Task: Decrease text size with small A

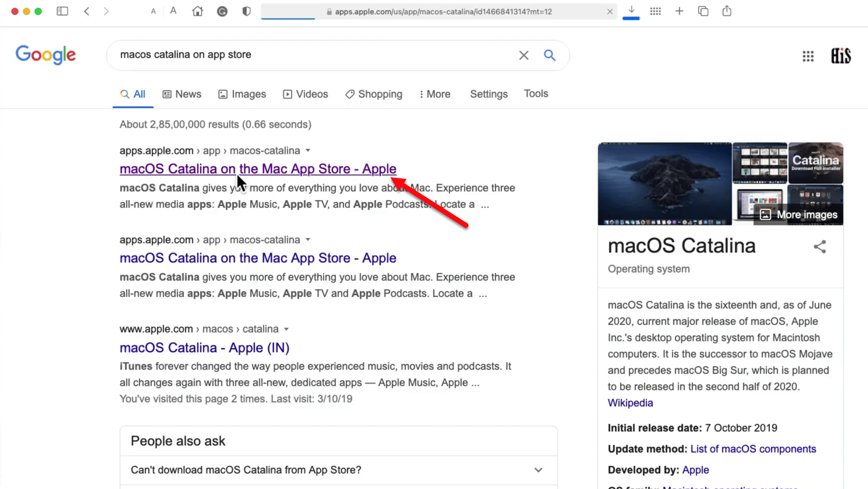Action: pyautogui.click(x=153, y=11)
